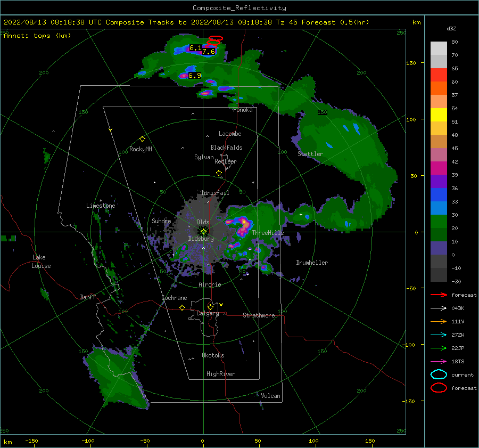This screenshot has height=448, width=479.
Task: Click the -150 tick on the bottom km axis
Action: pos(31,441)
